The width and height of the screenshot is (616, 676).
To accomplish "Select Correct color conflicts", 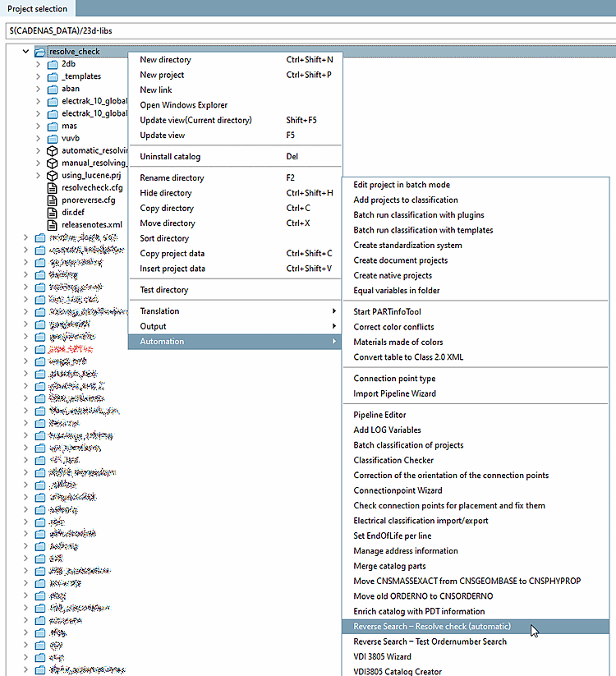I will coord(476,327).
